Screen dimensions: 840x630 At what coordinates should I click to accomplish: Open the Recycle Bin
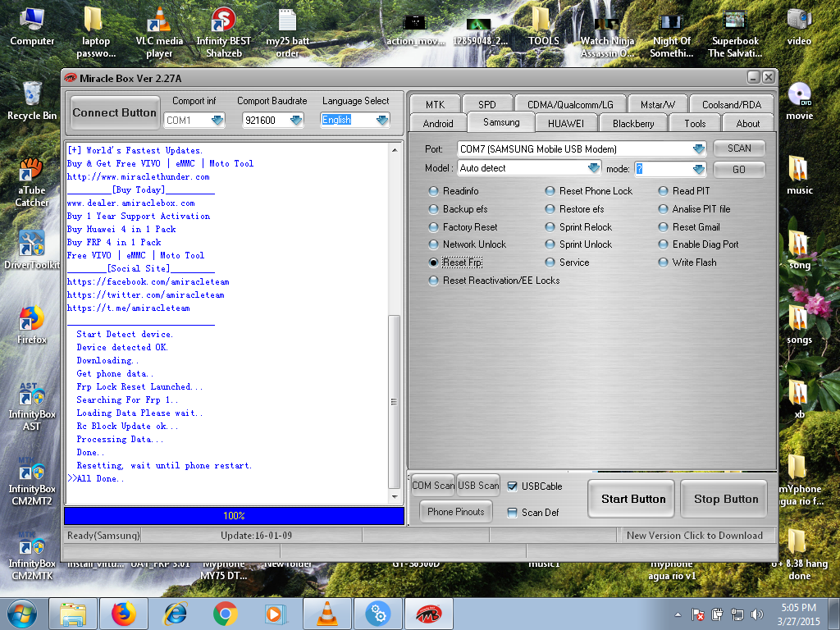pos(32,101)
